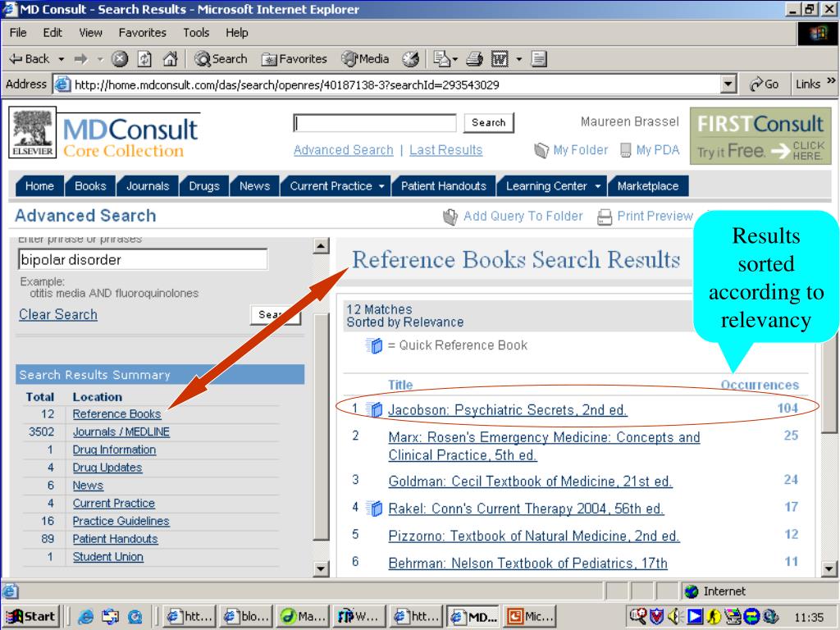Open Jacobson: Psychiatric Secrets, 2nd ed.

[x=507, y=410]
